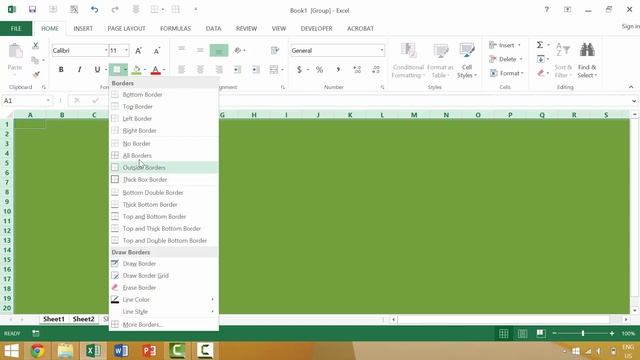Click the Increase Indent icon
The image size is (640, 360).
point(256,70)
